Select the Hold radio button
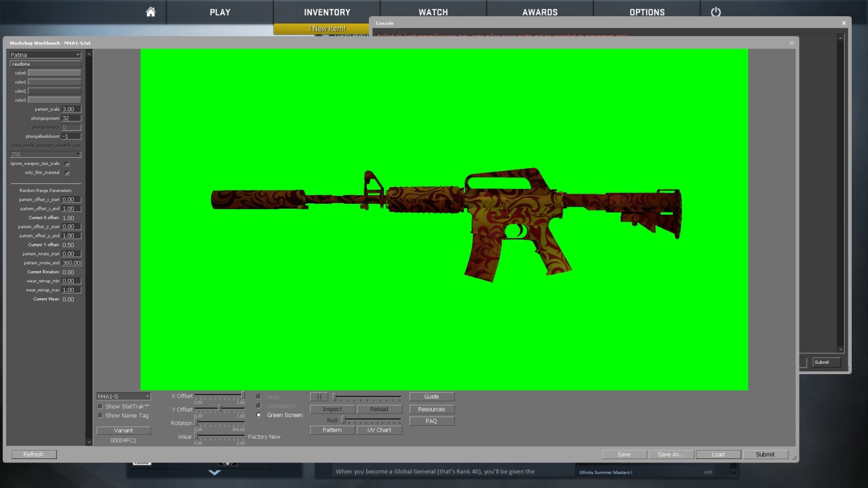Image resolution: width=868 pixels, height=488 pixels. [259, 397]
